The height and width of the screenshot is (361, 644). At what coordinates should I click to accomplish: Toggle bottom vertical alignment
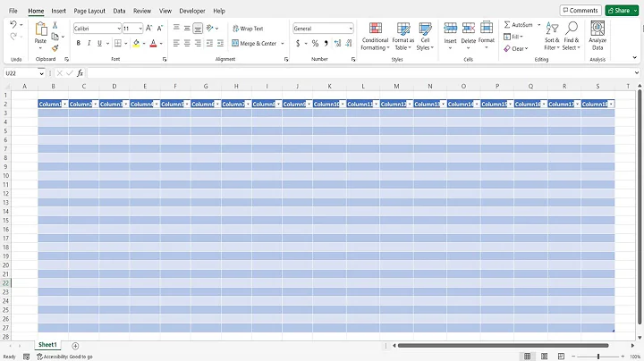(198, 28)
